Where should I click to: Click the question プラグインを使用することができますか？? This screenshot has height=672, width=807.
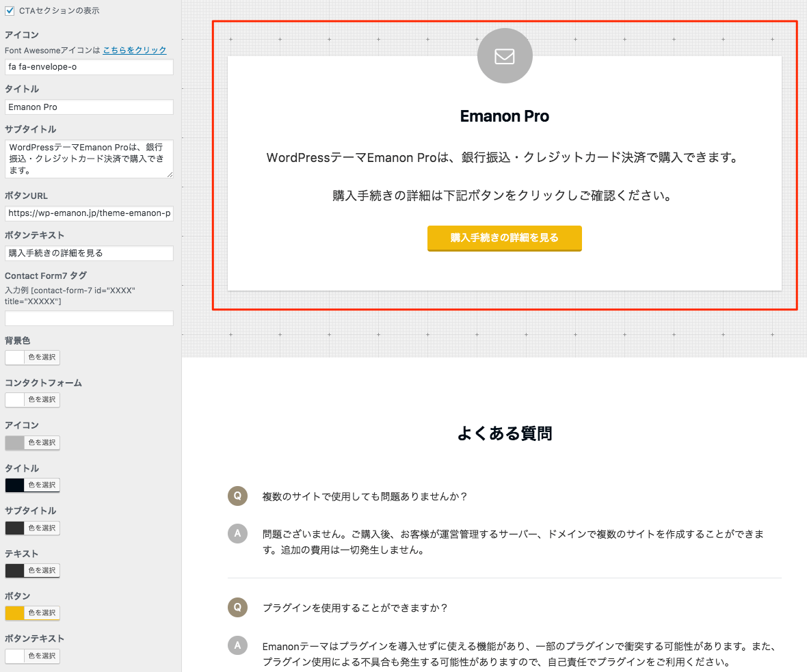[355, 608]
